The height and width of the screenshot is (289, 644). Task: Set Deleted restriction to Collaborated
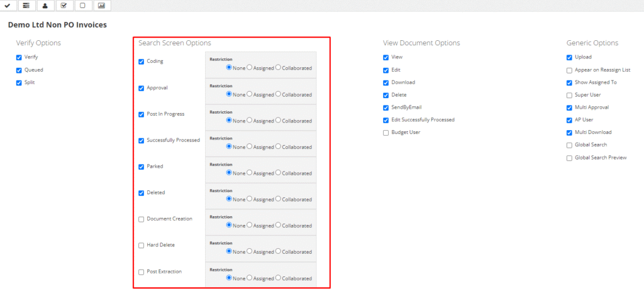click(x=278, y=199)
